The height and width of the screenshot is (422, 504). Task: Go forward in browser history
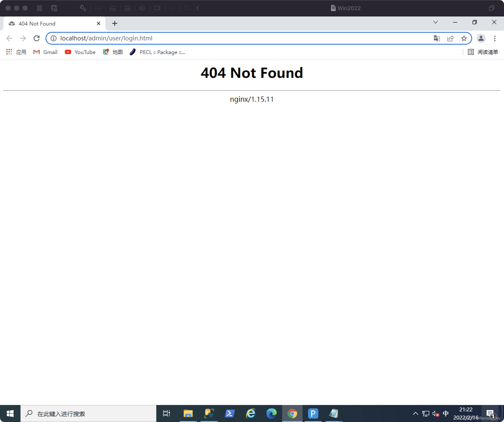click(23, 38)
